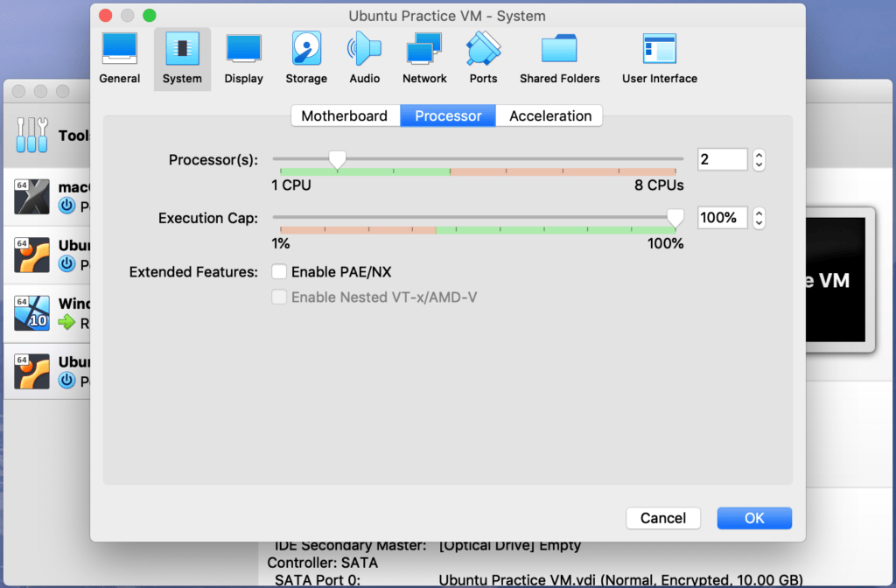
Task: Confirm settings with the OK button
Action: [754, 518]
